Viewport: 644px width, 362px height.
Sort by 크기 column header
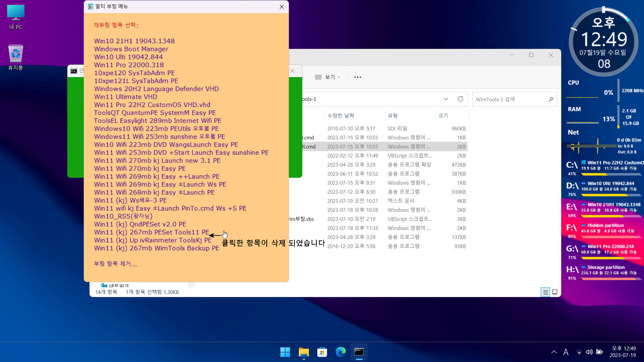coord(443,115)
